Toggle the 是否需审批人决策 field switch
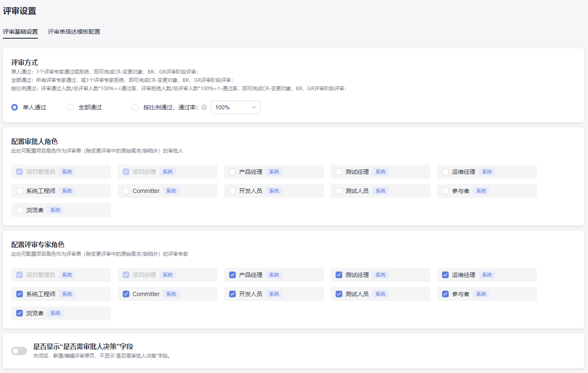Viewport: 588px width, 373px height. point(19,351)
